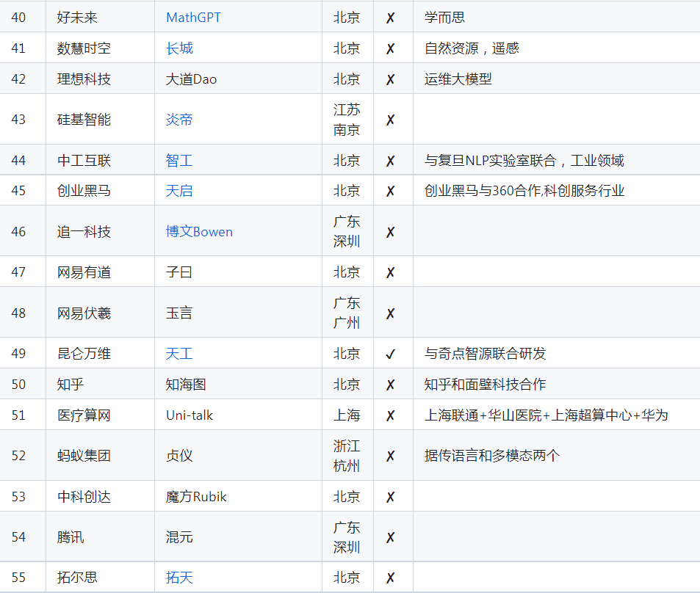Click the note 学而思
Image resolution: width=700 pixels, height=593 pixels.
[444, 18]
